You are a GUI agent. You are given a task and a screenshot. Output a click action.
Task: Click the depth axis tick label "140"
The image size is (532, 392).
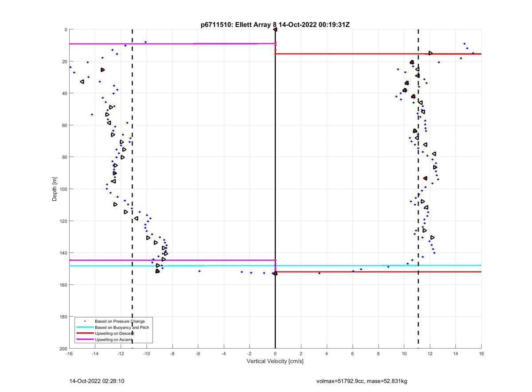coord(63,253)
